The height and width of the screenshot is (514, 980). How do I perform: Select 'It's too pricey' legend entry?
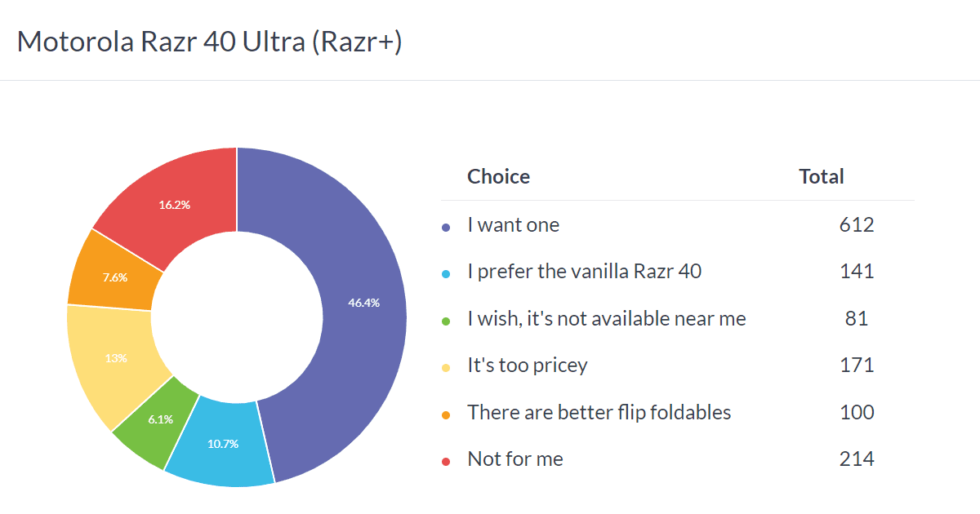tap(527, 366)
